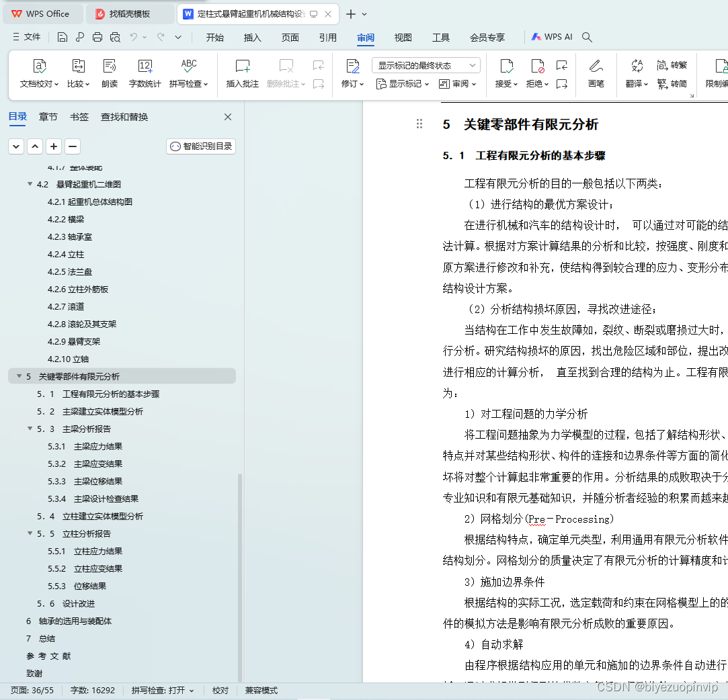Viewport: 728px width, 700px height.
Task: Click the 修订 track changes icon
Action: (353, 67)
